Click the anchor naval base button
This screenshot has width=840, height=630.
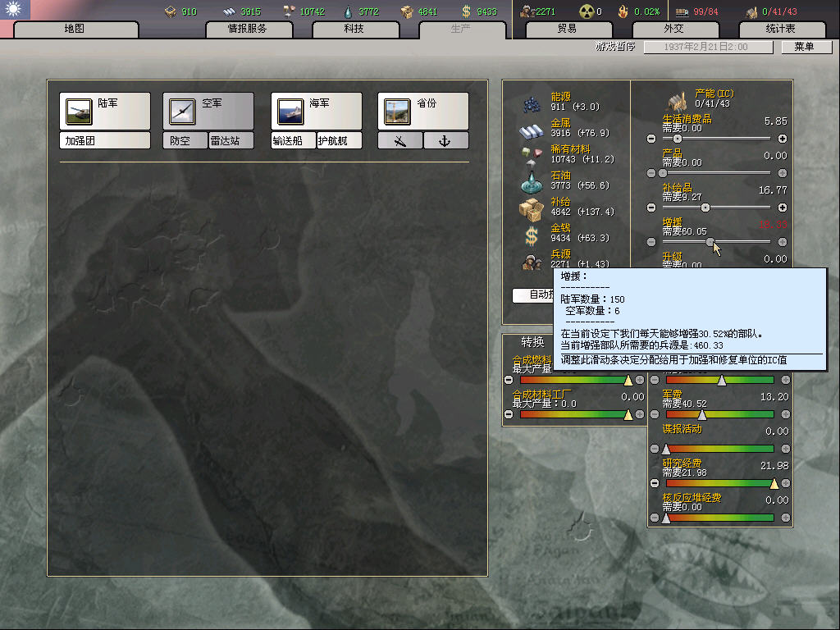pos(445,141)
